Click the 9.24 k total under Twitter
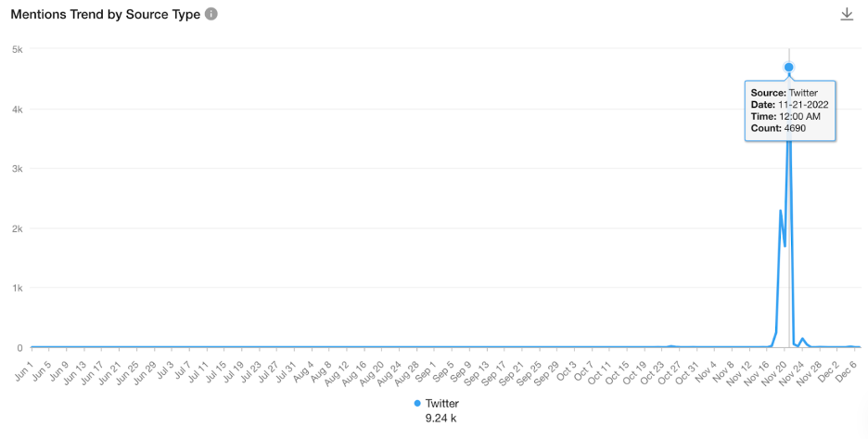 (x=440, y=419)
